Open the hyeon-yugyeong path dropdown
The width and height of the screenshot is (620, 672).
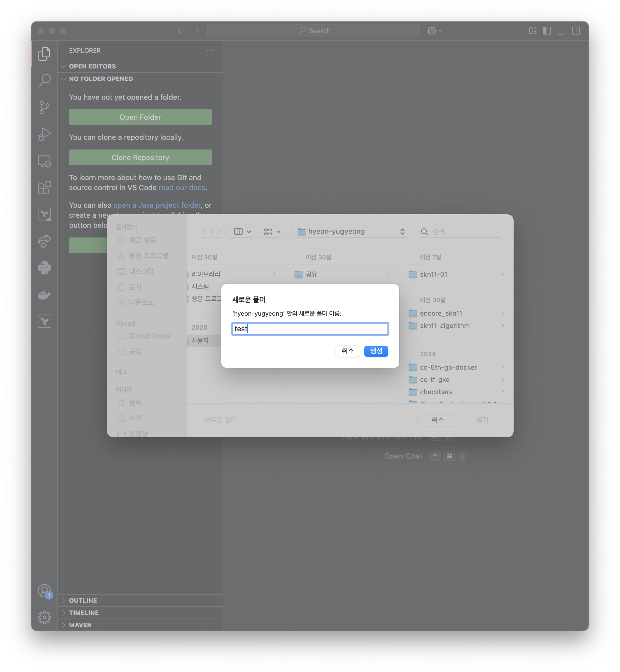350,231
